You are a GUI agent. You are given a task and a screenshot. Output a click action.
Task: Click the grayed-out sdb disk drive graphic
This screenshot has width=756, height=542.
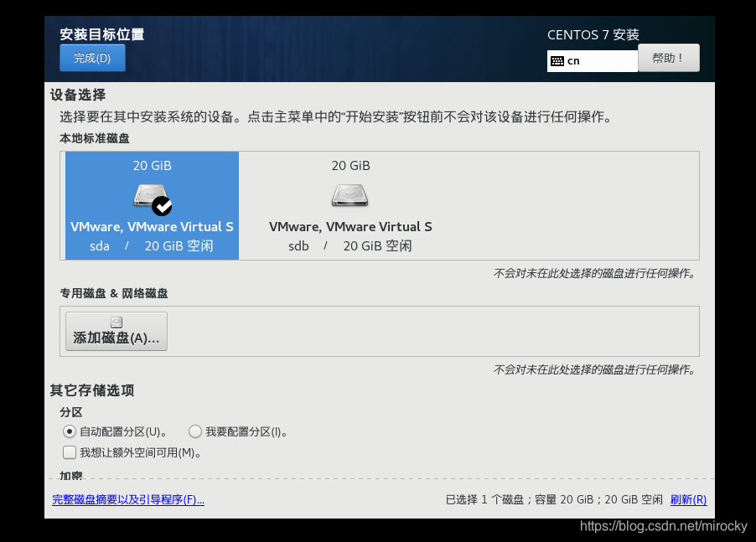350,194
